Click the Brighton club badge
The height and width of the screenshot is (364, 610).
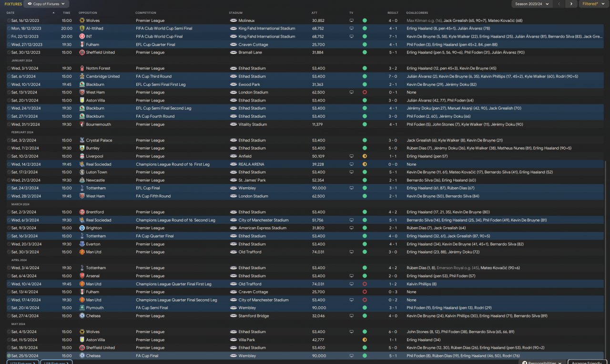82,228
